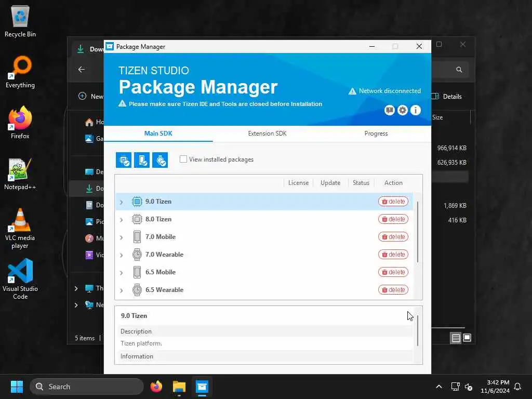Delete the 7.0 Wearable package
Viewport: 532px width, 399px height.
point(393,255)
